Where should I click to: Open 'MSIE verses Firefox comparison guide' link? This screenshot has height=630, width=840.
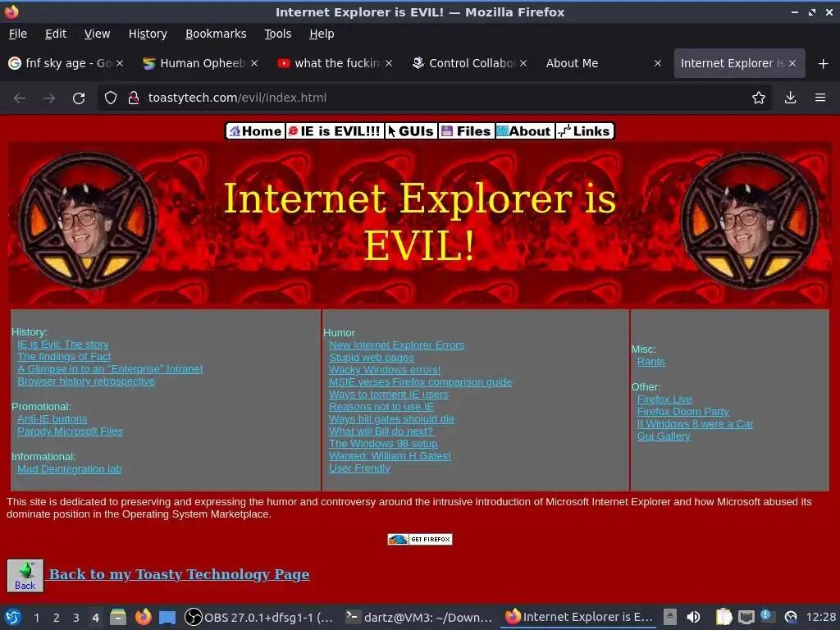(421, 382)
